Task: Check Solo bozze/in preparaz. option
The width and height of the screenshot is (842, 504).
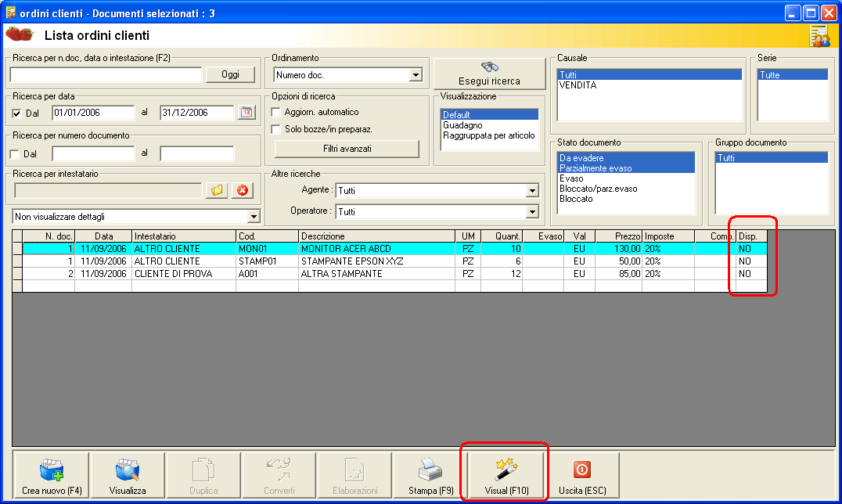Action: [276, 129]
